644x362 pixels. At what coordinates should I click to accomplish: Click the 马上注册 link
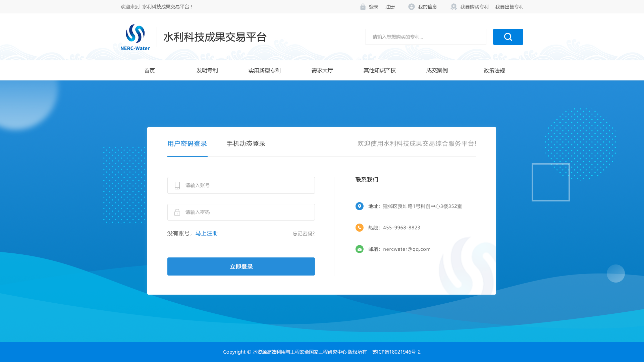click(207, 233)
